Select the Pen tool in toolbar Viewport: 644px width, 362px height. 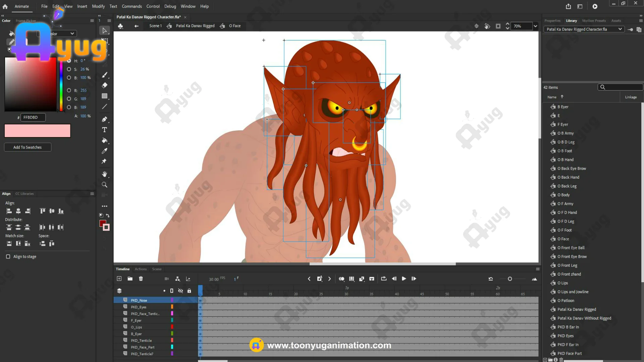[x=104, y=119]
